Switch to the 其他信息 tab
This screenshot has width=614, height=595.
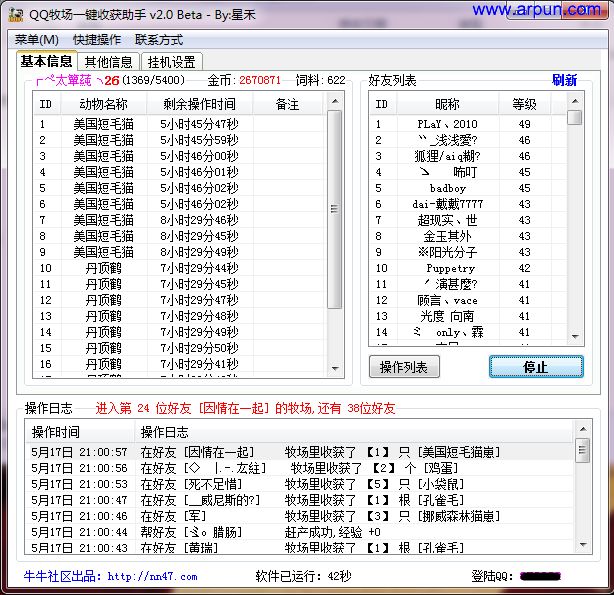click(x=108, y=62)
